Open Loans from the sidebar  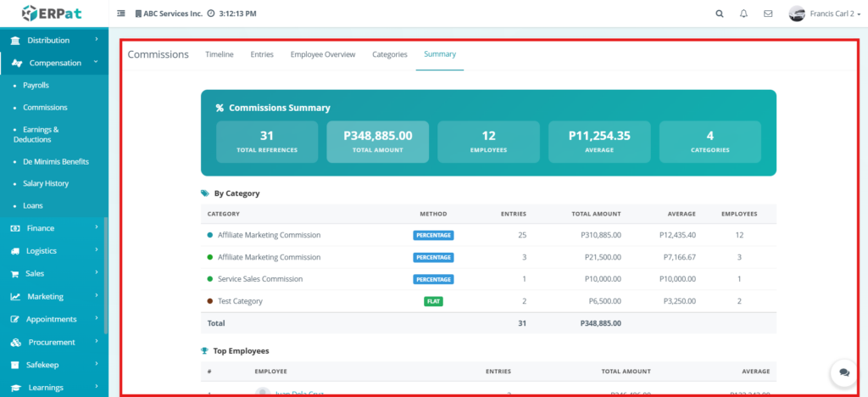coord(32,205)
